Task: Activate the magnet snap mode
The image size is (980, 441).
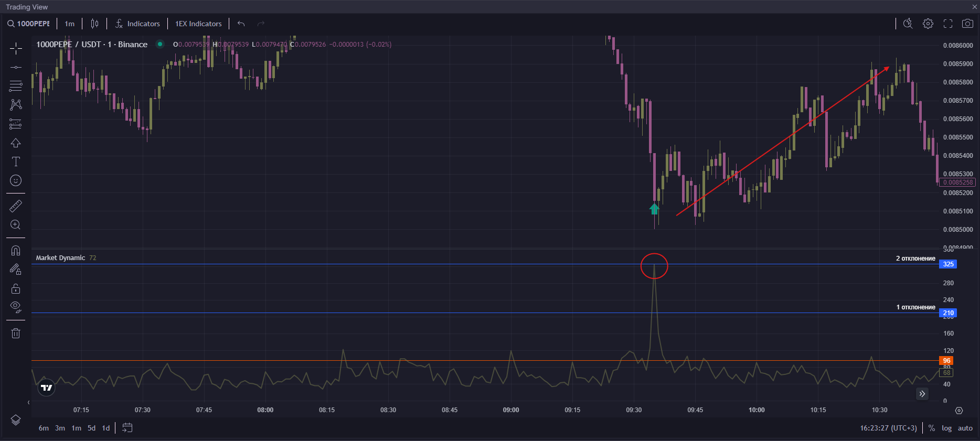Action: [x=16, y=251]
